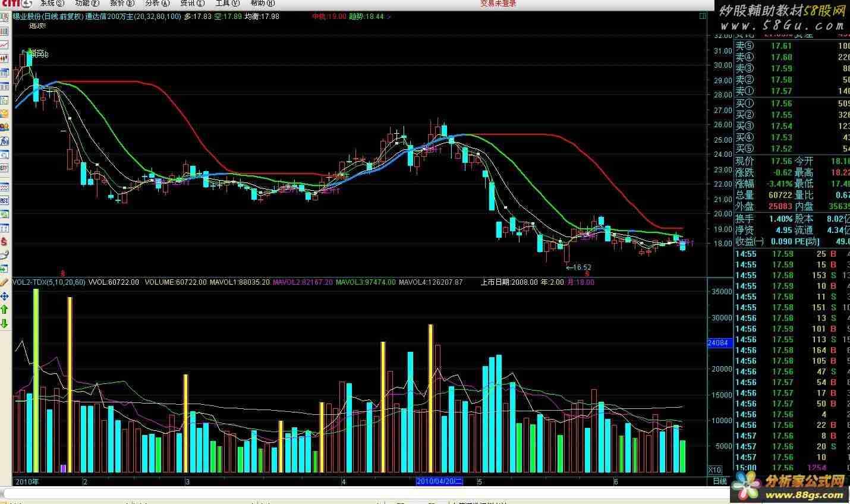
Task: Click the RSI indicator icon in sidebar
Action: tap(5, 200)
